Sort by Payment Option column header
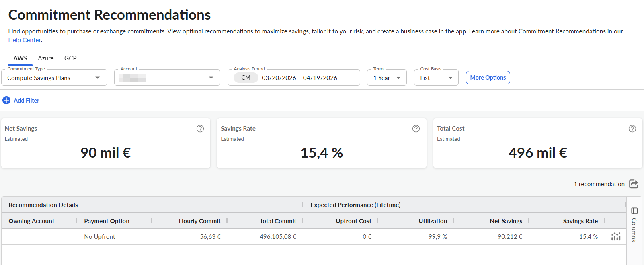This screenshot has width=644, height=265. click(x=107, y=221)
